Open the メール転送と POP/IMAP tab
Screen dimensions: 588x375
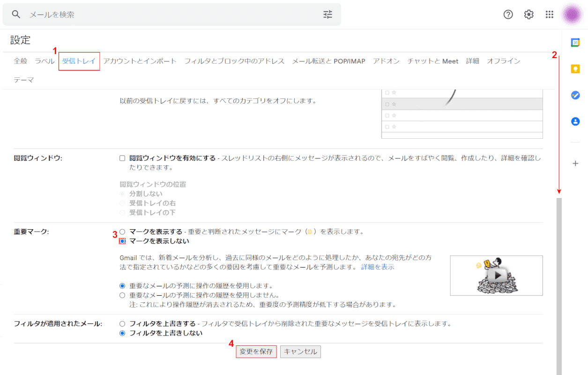(329, 61)
